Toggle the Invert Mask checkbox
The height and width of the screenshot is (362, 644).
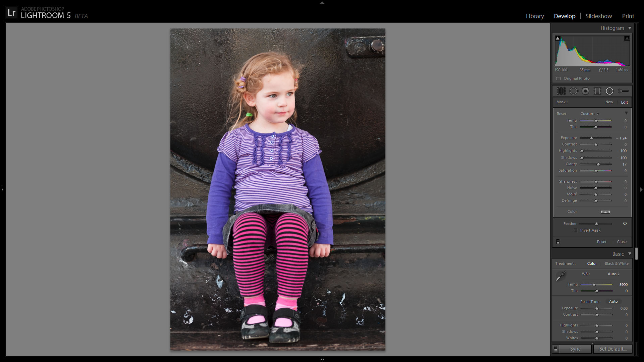point(576,230)
